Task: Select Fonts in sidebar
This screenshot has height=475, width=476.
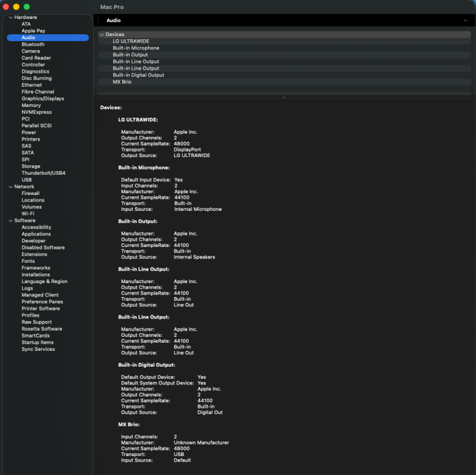Action: pos(28,261)
